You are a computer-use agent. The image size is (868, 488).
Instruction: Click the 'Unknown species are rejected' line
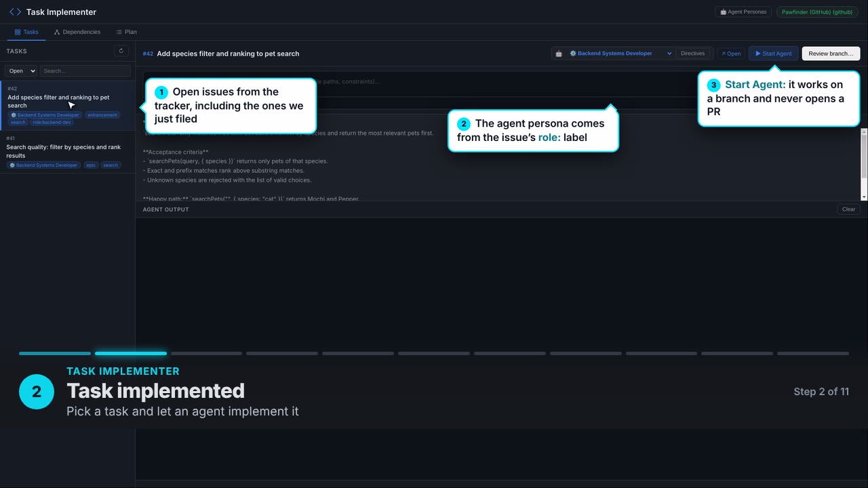227,180
